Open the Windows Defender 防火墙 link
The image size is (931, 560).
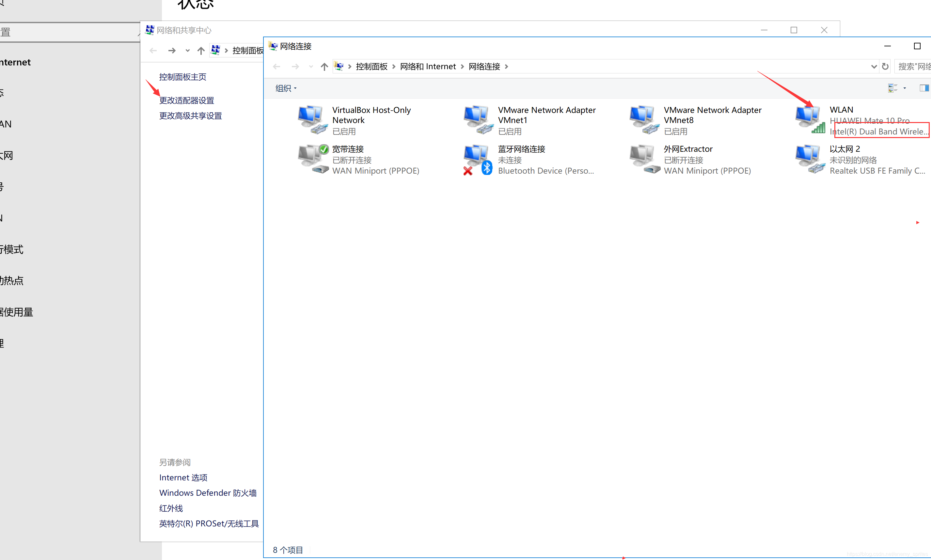coord(208,493)
